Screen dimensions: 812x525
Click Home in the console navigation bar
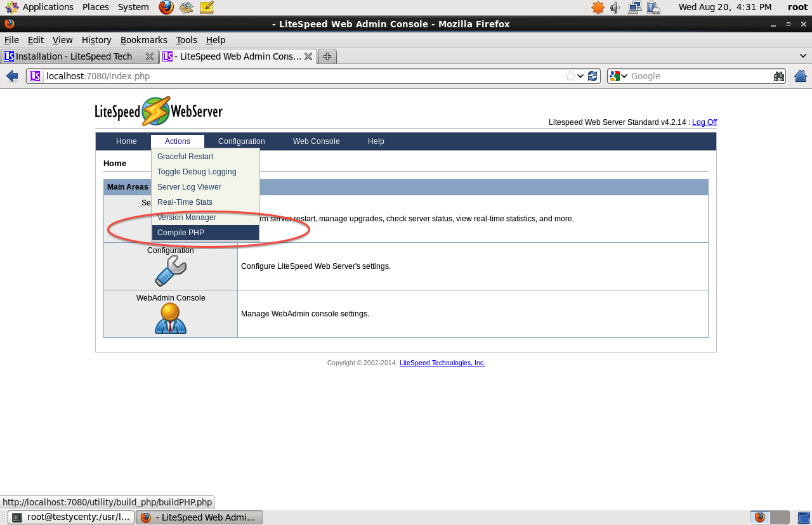coord(126,141)
